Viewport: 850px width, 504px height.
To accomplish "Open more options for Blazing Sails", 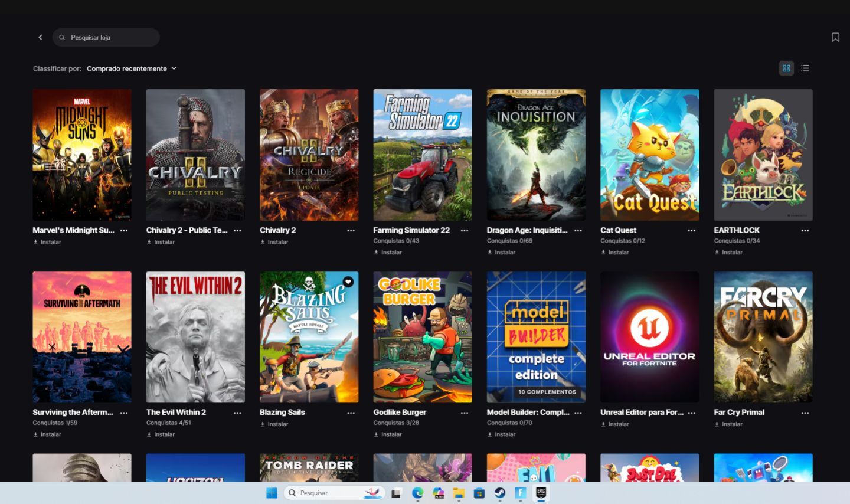I will coord(351,413).
